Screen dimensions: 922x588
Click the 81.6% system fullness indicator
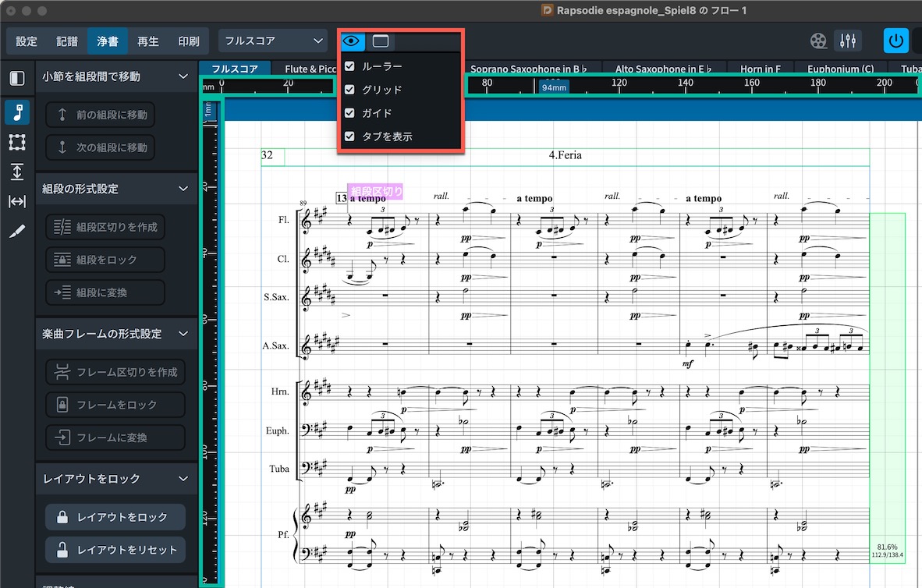click(x=888, y=547)
